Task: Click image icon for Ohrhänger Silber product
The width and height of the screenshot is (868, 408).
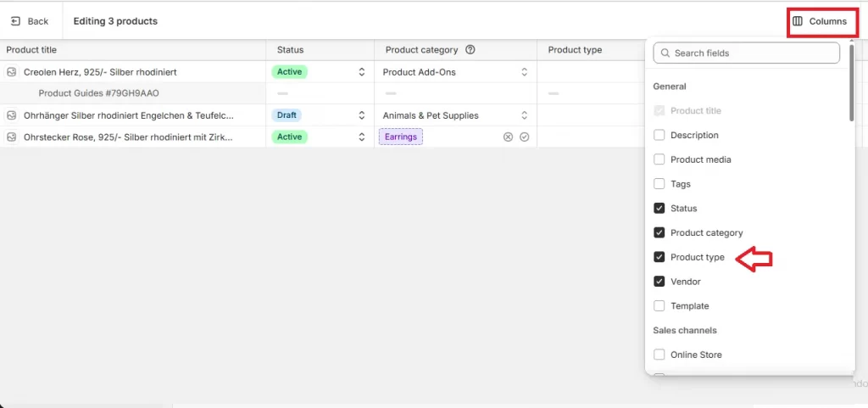Action: [11, 115]
